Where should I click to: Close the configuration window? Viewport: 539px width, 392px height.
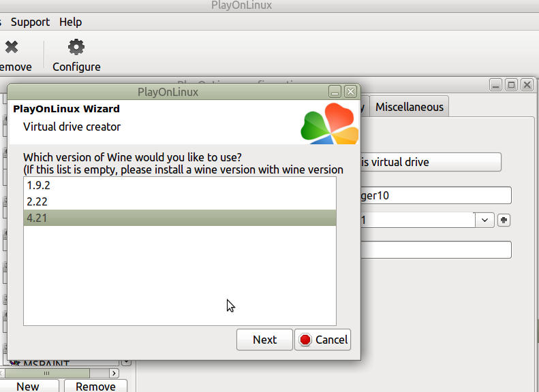527,84
